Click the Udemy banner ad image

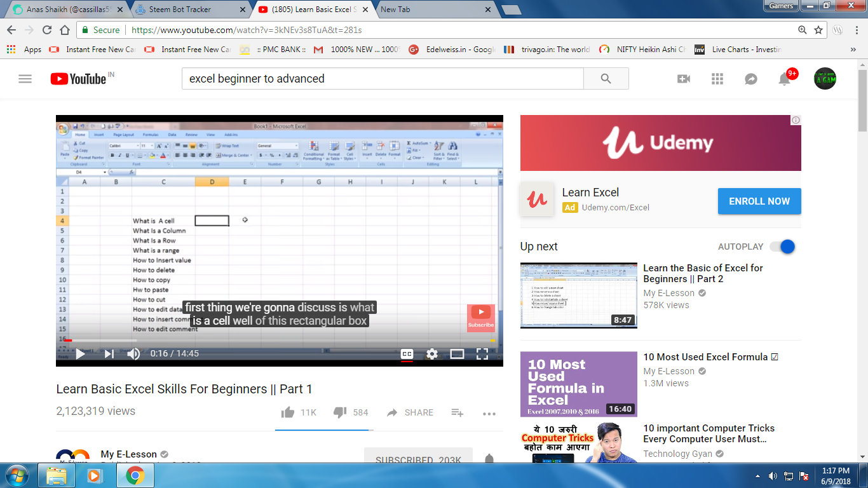coord(661,143)
